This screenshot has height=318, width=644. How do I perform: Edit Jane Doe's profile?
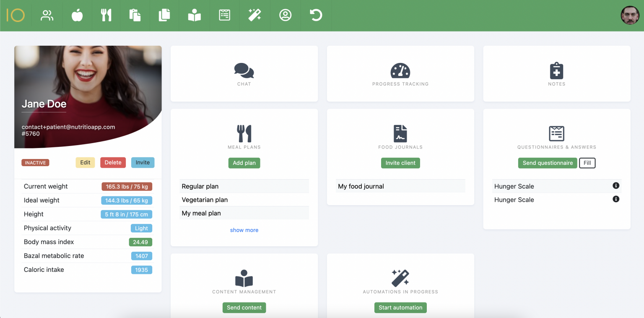(85, 162)
